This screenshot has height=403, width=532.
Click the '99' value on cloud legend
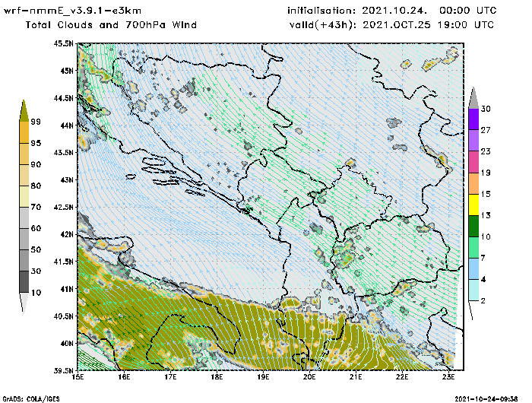click(36, 122)
